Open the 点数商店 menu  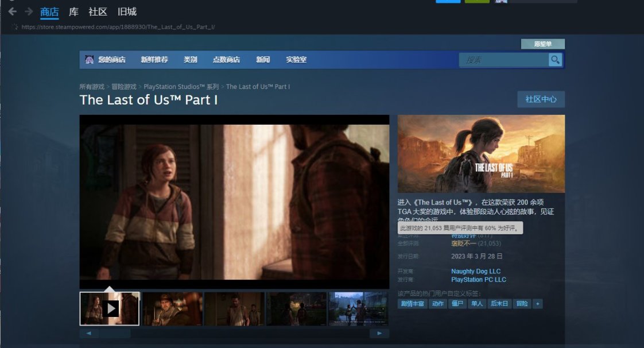[x=226, y=60]
